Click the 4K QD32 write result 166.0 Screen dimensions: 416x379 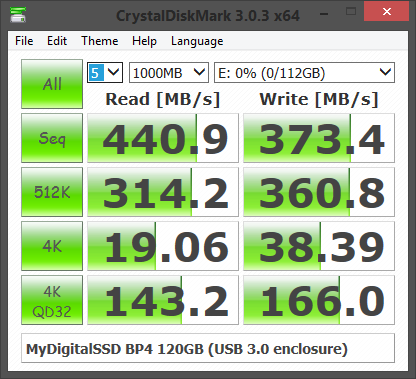[x=319, y=300]
